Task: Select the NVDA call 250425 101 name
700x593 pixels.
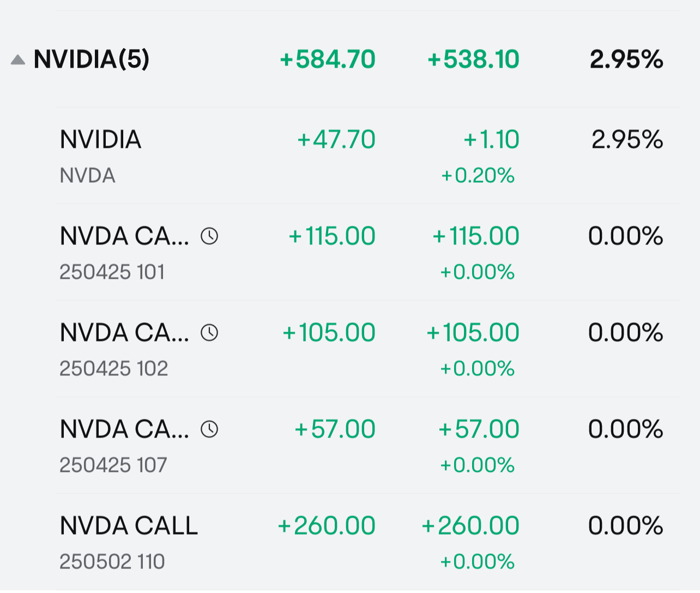Action: click(x=125, y=236)
